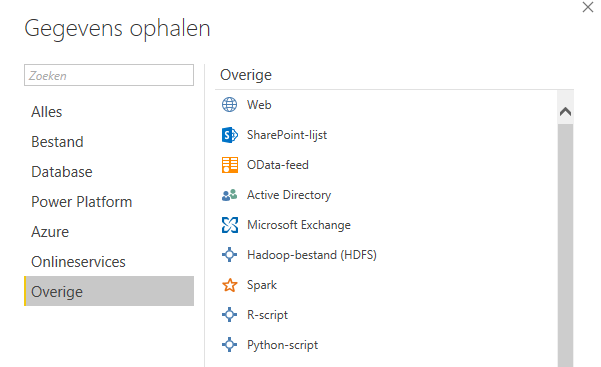Viewport: 601px width, 367px height.
Task: Click the Hadoop-bestand (HDFS) connector icon
Action: (229, 255)
